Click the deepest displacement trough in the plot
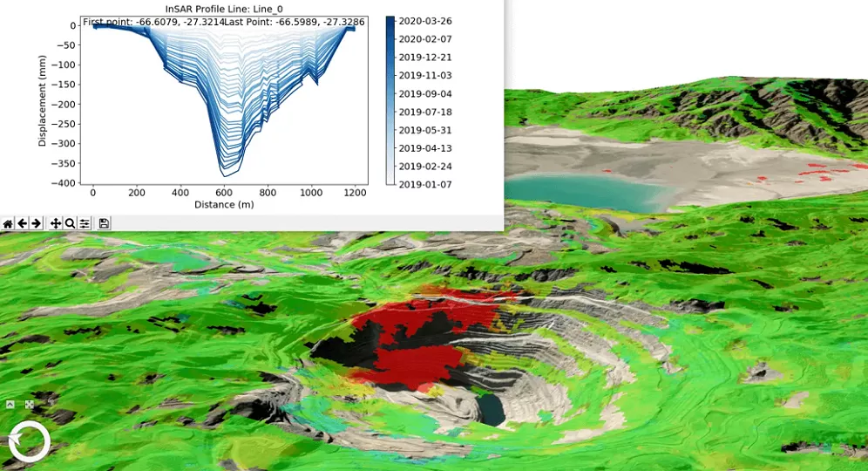Viewport: 868px width, 471px height. pos(223,174)
